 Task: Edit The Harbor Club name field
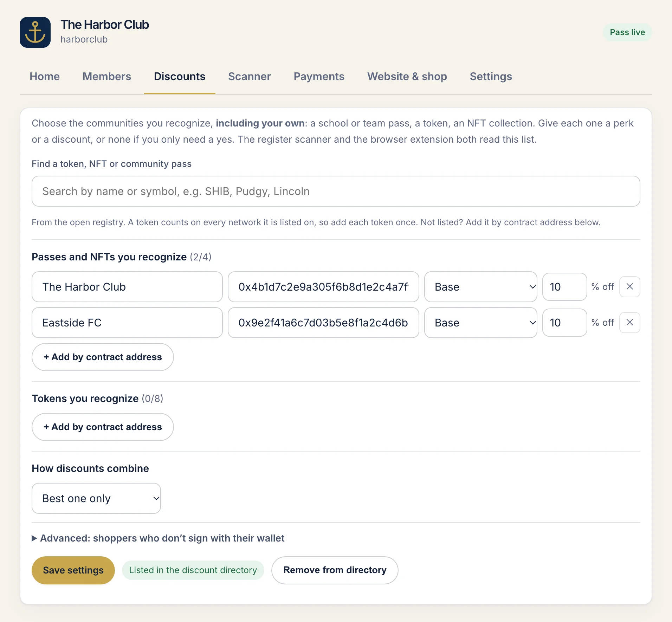tap(127, 287)
